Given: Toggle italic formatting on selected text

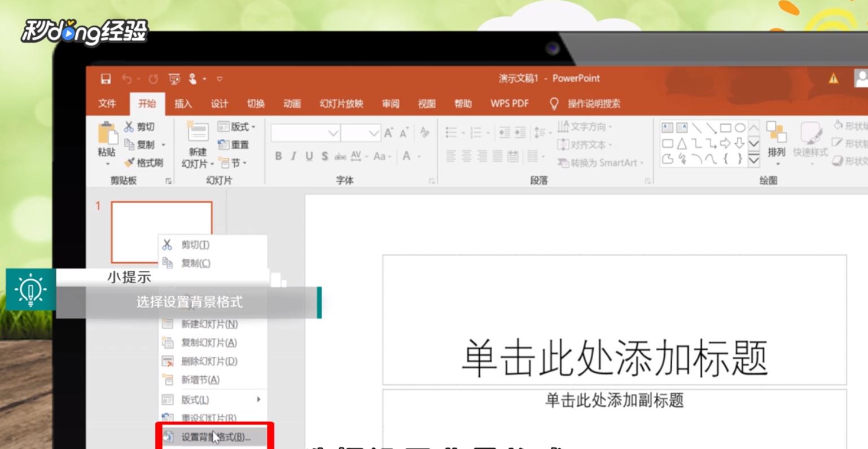Looking at the screenshot, I should click(294, 156).
